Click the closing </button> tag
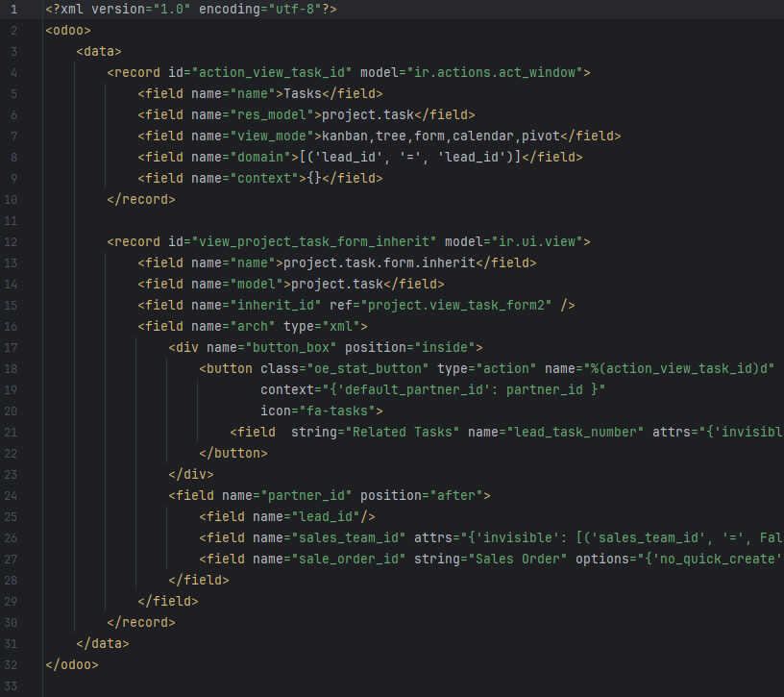 click(233, 454)
